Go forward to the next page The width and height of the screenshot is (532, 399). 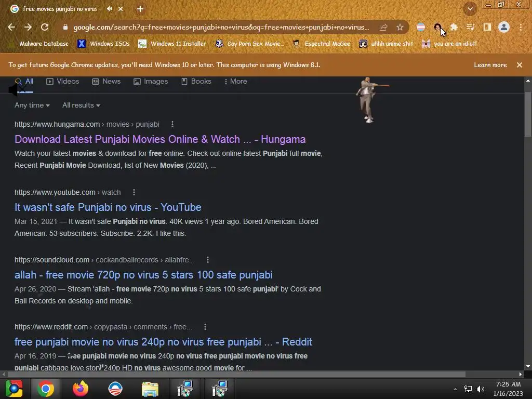(x=28, y=27)
